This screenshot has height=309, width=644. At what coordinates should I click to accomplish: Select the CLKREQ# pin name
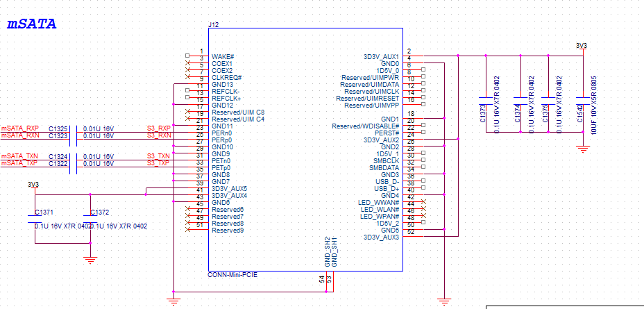point(226,78)
